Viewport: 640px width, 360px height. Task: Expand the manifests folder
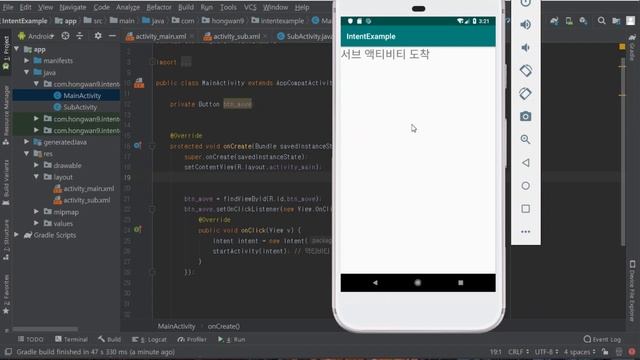pyautogui.click(x=27, y=60)
